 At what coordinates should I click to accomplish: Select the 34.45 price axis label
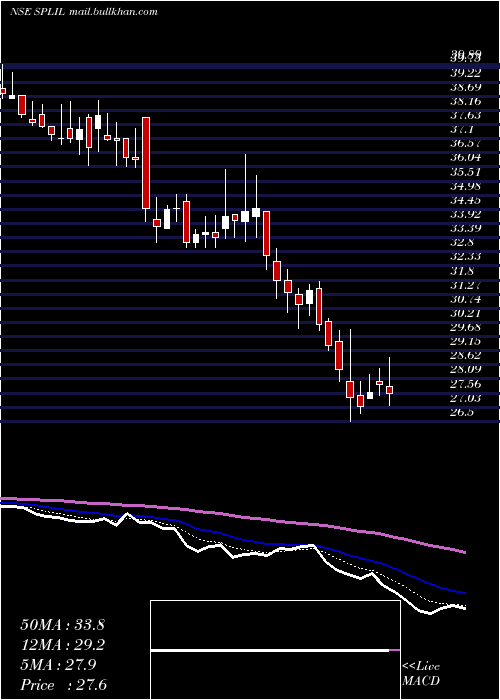(x=466, y=200)
